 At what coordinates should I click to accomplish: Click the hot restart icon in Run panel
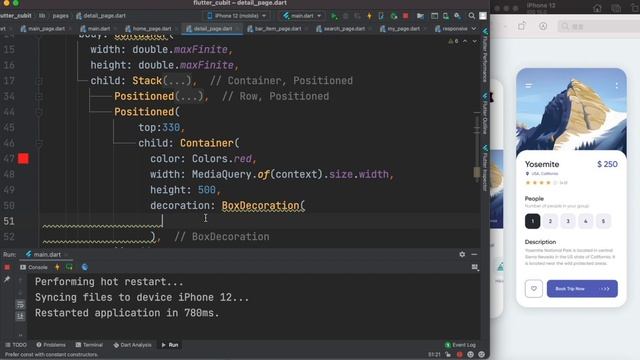click(69, 267)
